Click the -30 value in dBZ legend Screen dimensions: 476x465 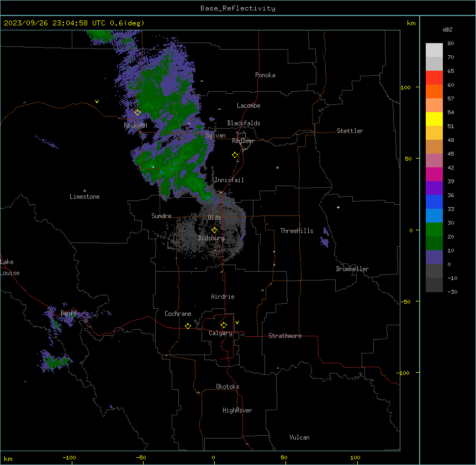452,292
